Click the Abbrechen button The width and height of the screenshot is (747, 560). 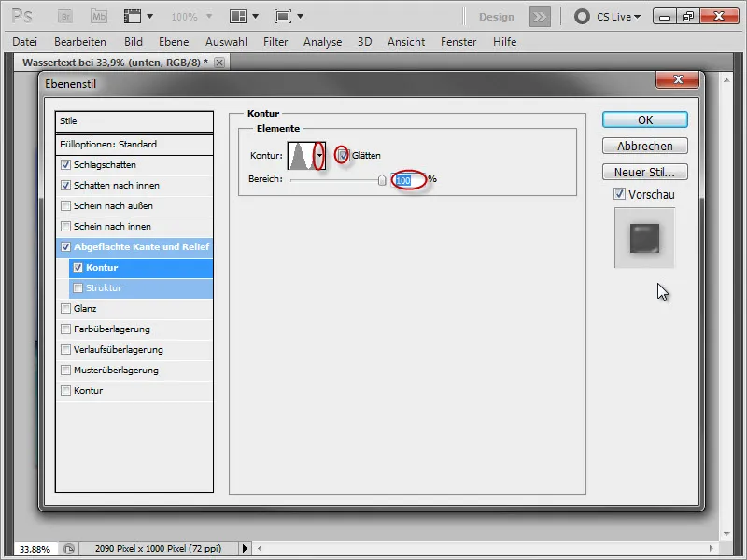(x=645, y=146)
